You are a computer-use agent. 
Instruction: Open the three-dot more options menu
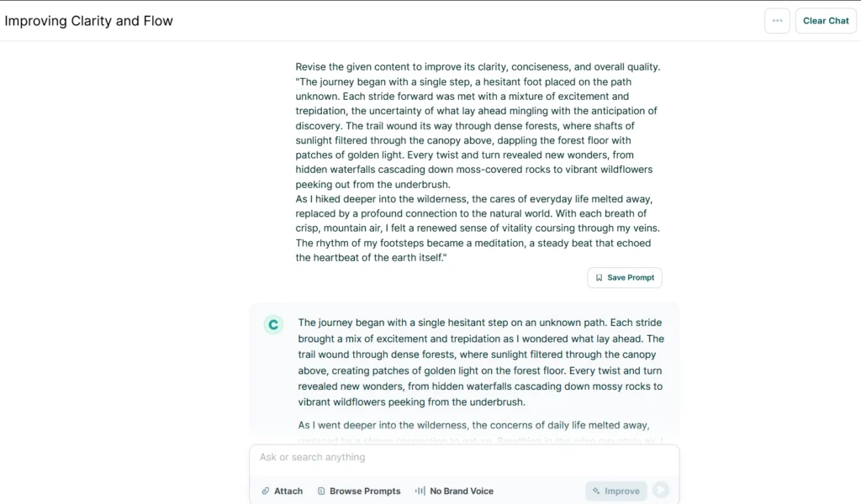777,21
